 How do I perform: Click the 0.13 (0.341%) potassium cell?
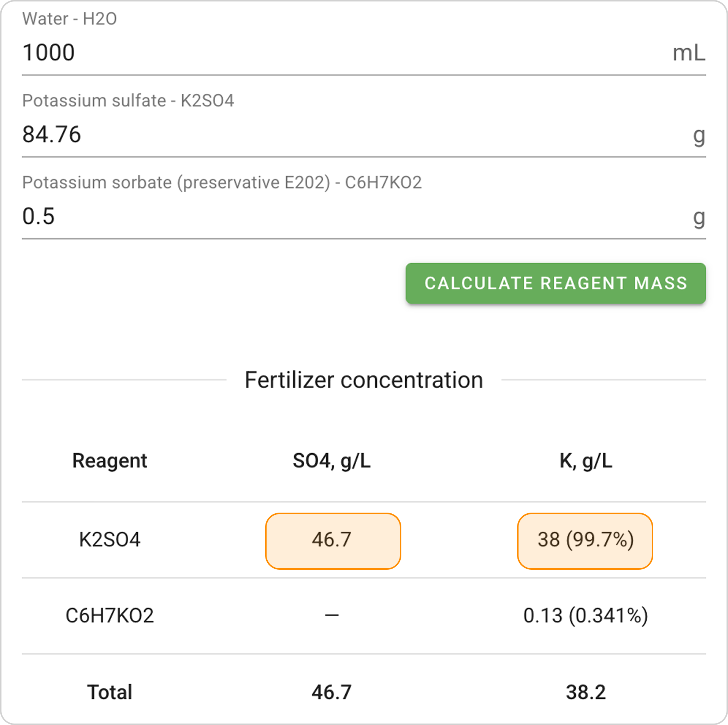pyautogui.click(x=586, y=616)
